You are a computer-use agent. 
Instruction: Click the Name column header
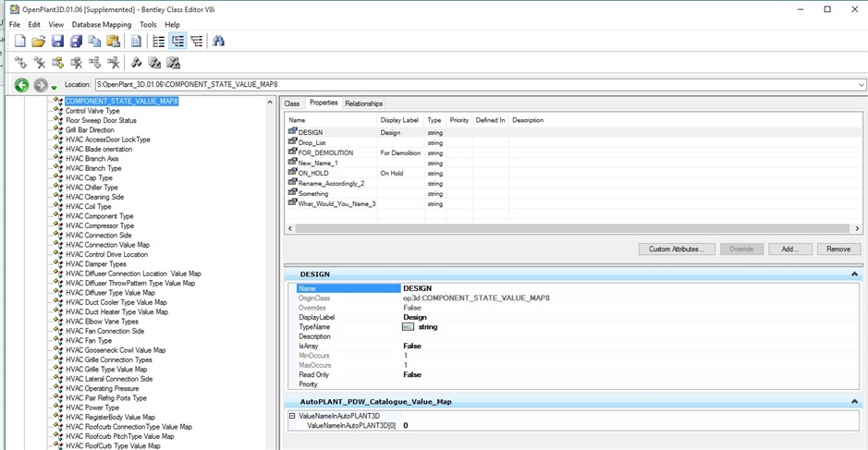coord(332,120)
